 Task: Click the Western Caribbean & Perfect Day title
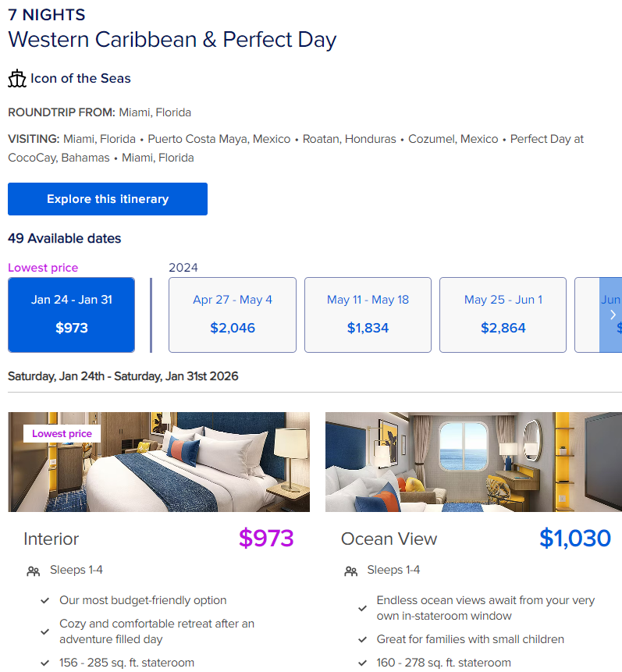click(172, 40)
